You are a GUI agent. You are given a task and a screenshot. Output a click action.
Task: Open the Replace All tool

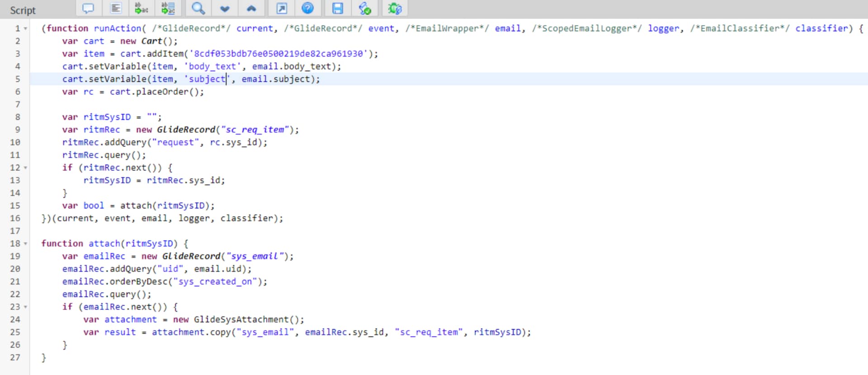point(168,8)
